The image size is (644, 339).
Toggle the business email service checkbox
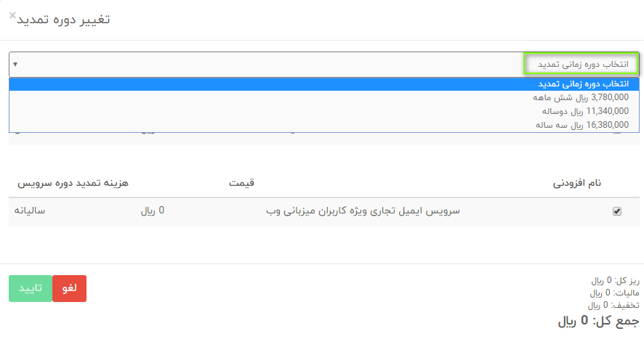[x=617, y=211]
